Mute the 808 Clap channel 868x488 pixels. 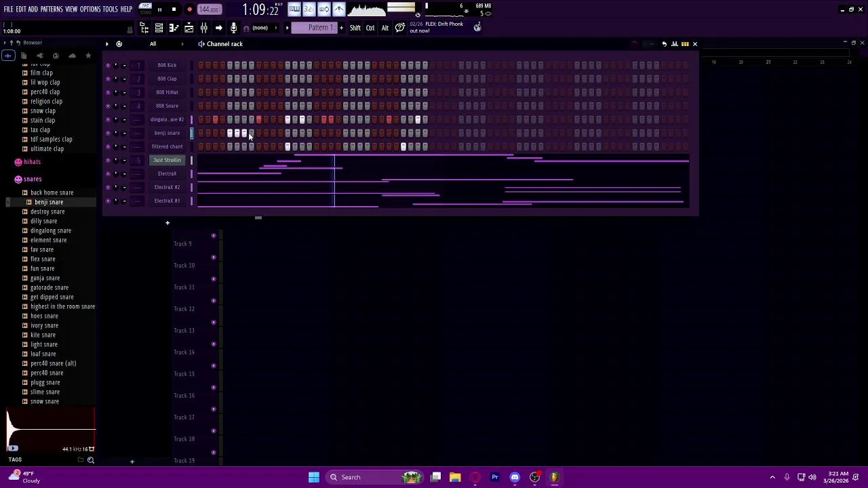(x=108, y=79)
